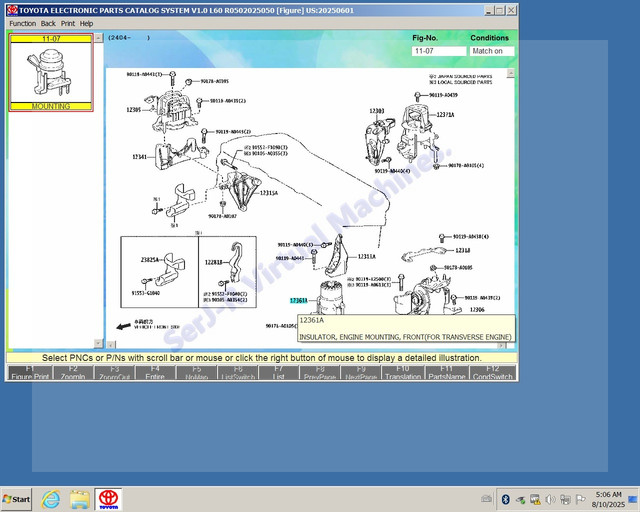Select part number 90119-A0438(4) label
This screenshot has height=512, width=640.
tap(471, 236)
